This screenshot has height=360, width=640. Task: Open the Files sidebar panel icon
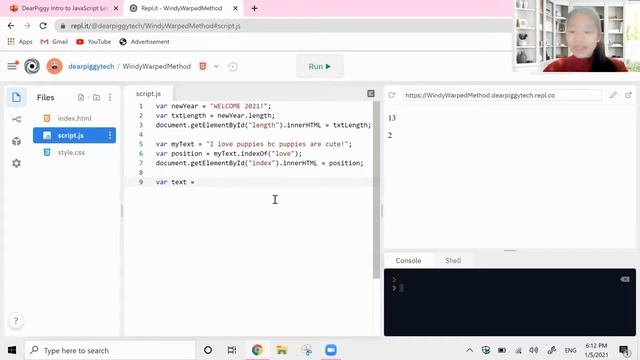(16, 97)
